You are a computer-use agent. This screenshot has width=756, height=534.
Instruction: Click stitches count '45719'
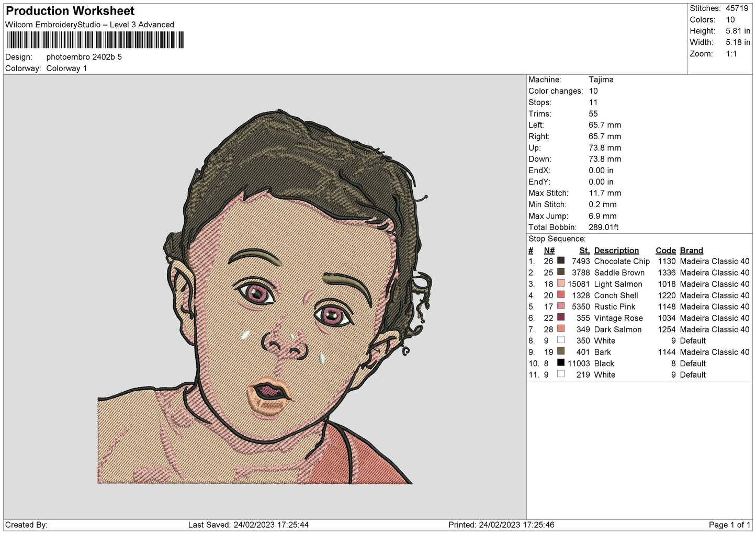pyautogui.click(x=737, y=8)
